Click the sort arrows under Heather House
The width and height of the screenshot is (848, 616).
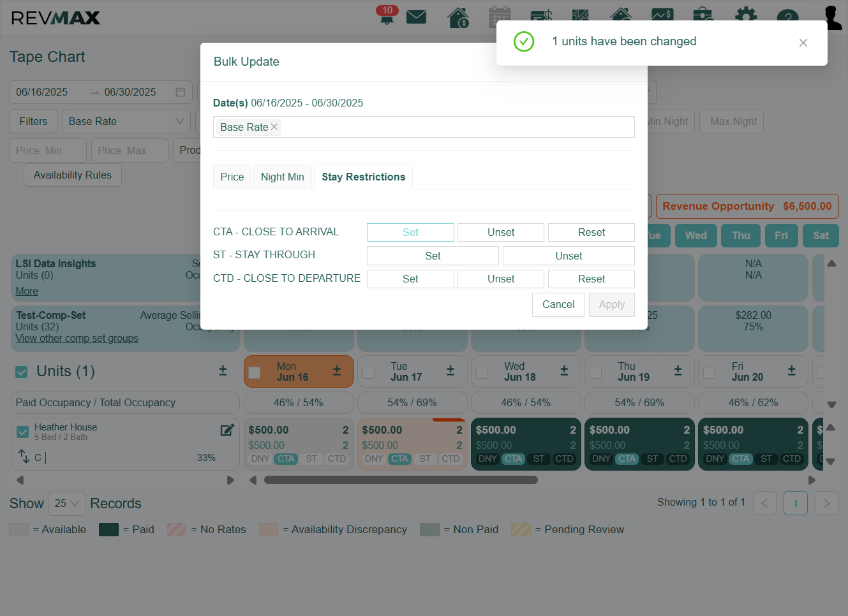(x=24, y=457)
